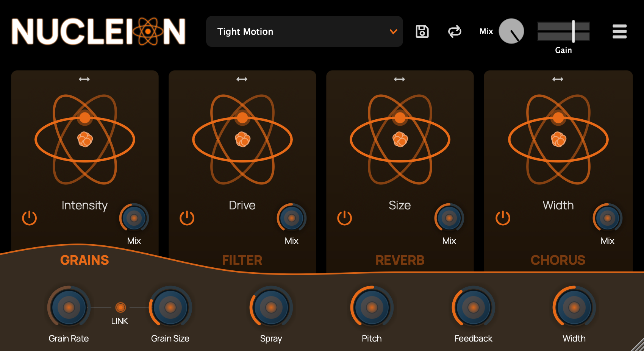
Task: Click the swap arrows above the CHORUS module
Action: coord(558,79)
